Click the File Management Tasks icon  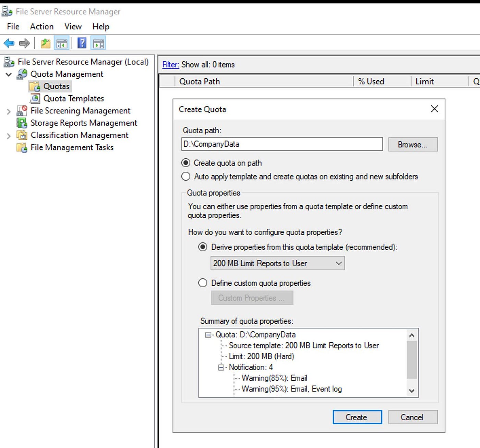pyautogui.click(x=22, y=147)
